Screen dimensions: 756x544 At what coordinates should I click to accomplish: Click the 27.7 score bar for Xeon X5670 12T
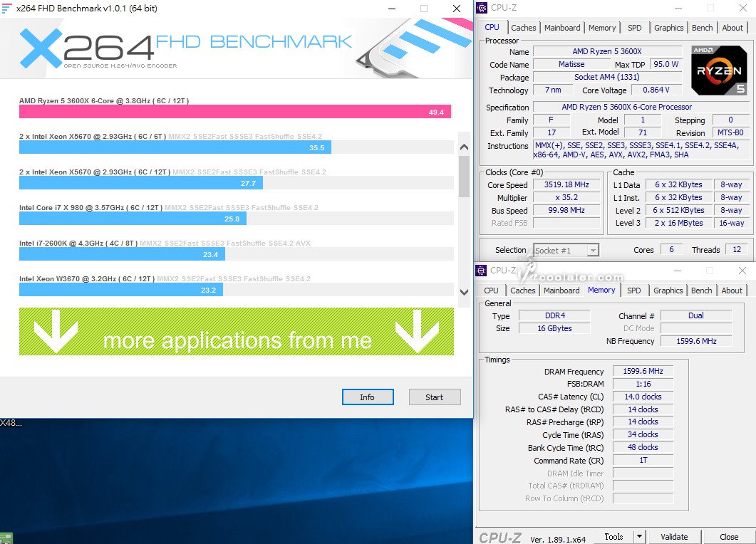[141, 183]
